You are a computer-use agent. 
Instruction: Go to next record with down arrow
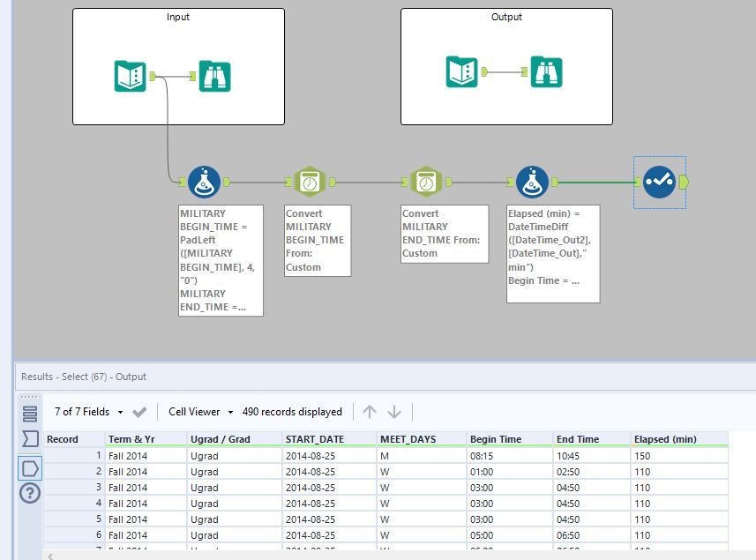point(394,412)
